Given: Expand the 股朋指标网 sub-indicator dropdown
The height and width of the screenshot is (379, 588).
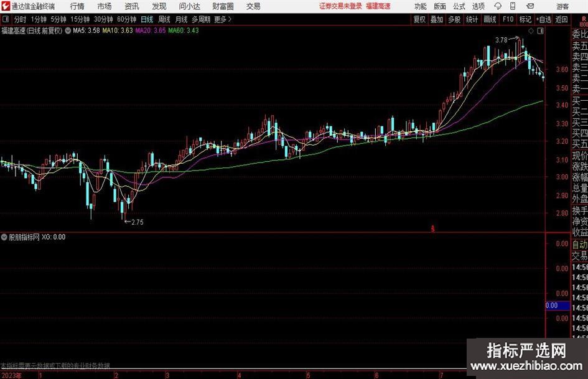Looking at the screenshot, I should 4,236.
